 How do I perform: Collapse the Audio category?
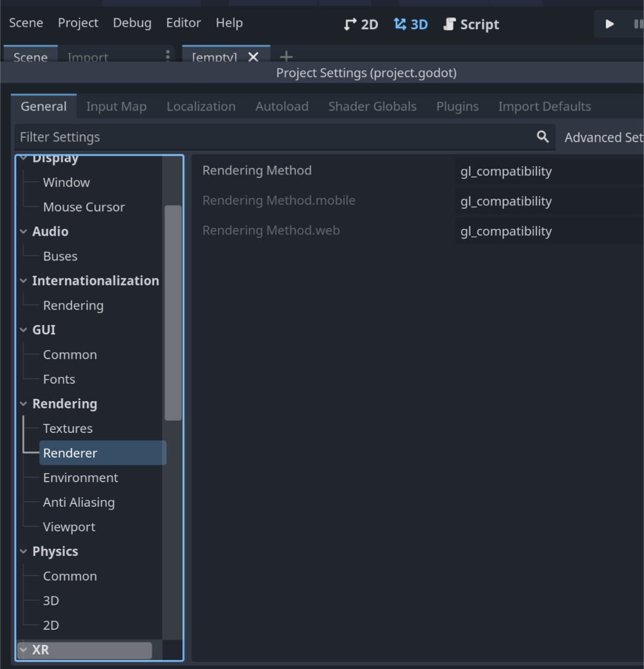coord(23,232)
